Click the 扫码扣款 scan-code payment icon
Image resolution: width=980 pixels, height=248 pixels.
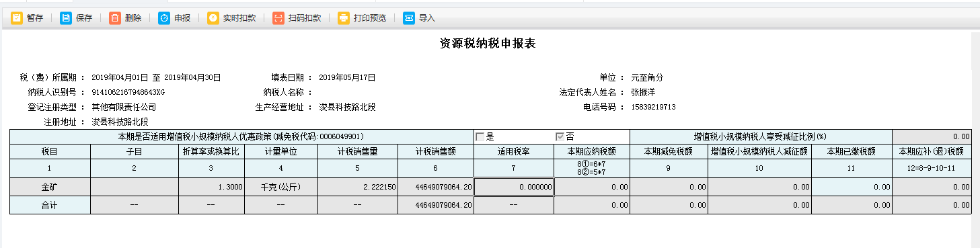(278, 18)
